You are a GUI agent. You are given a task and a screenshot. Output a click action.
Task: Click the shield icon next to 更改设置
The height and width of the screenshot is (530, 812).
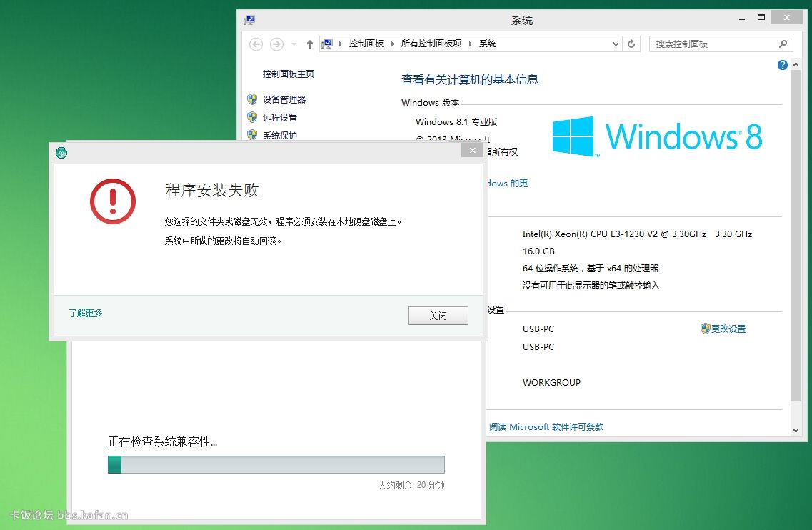pyautogui.click(x=705, y=329)
